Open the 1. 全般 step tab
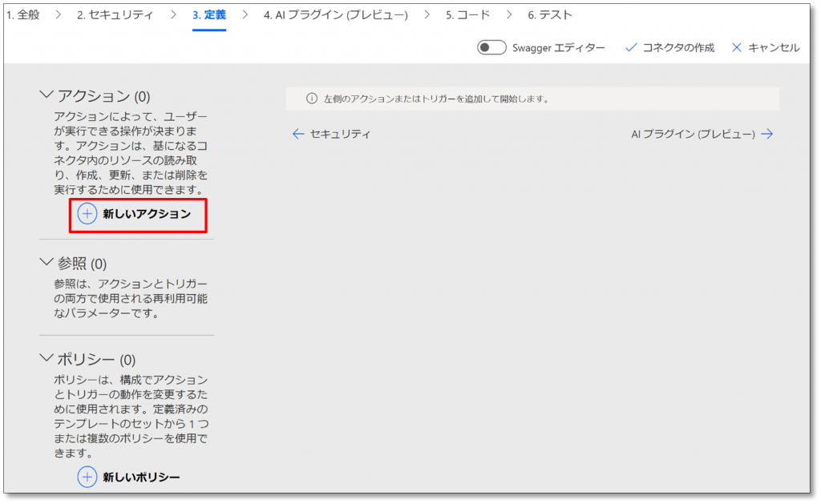This screenshot has width=821, height=504. (x=23, y=14)
